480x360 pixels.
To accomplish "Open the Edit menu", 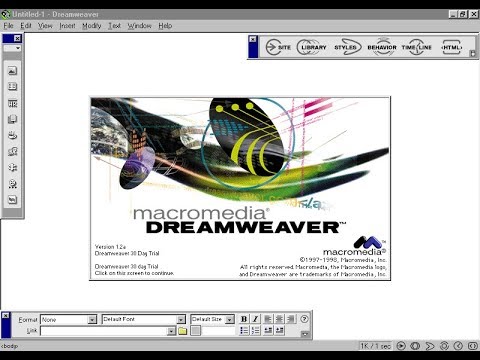I will pyautogui.click(x=26, y=26).
